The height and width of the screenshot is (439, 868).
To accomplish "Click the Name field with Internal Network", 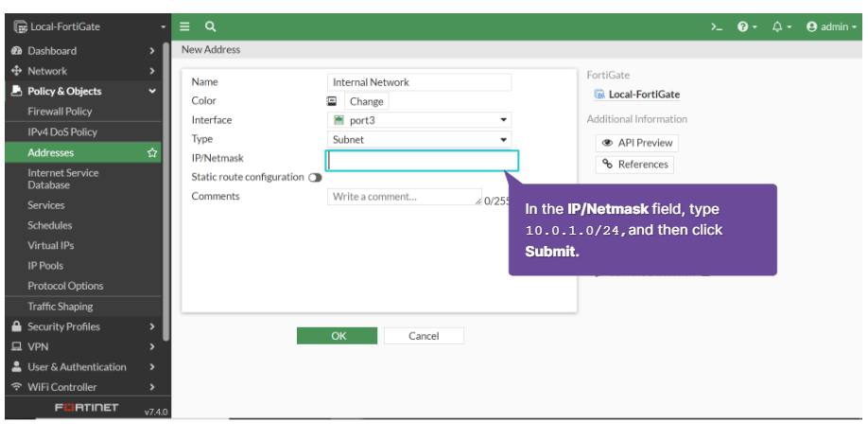I will click(419, 82).
